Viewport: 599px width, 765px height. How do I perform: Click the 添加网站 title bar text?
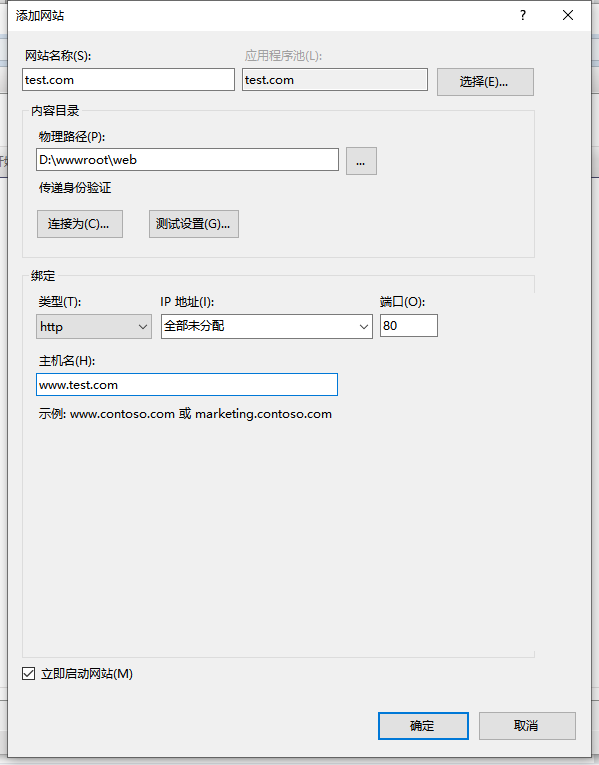click(40, 16)
